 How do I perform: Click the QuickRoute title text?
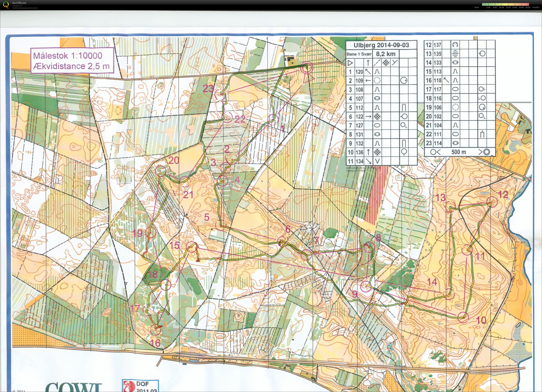click(19, 3)
